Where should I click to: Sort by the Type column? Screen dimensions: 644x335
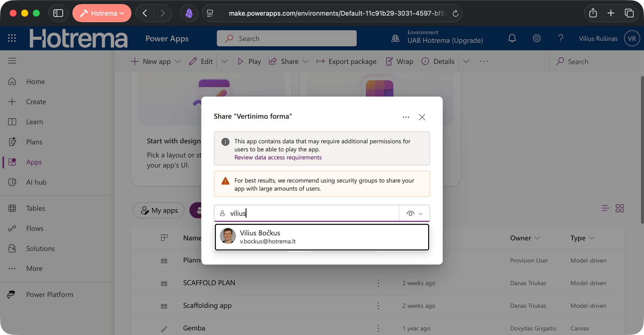point(582,238)
